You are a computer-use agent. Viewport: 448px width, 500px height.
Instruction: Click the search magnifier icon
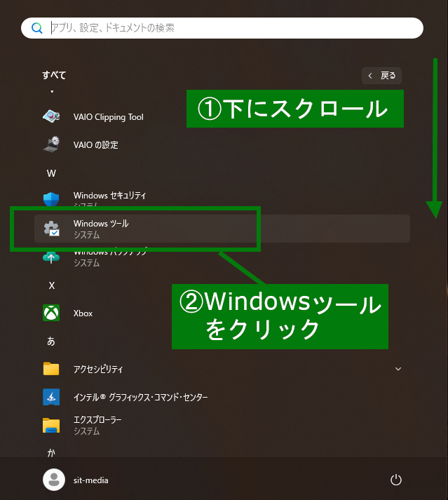(37, 28)
